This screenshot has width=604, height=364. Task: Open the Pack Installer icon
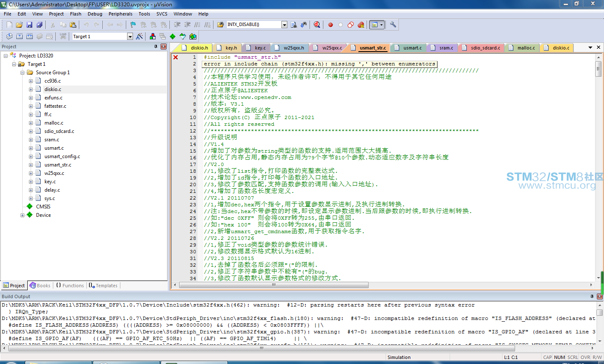193,36
